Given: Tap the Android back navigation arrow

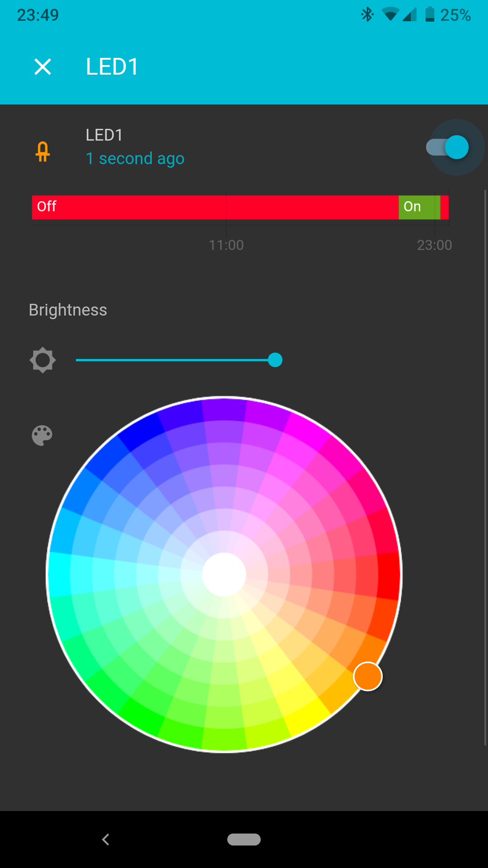Looking at the screenshot, I should (106, 840).
